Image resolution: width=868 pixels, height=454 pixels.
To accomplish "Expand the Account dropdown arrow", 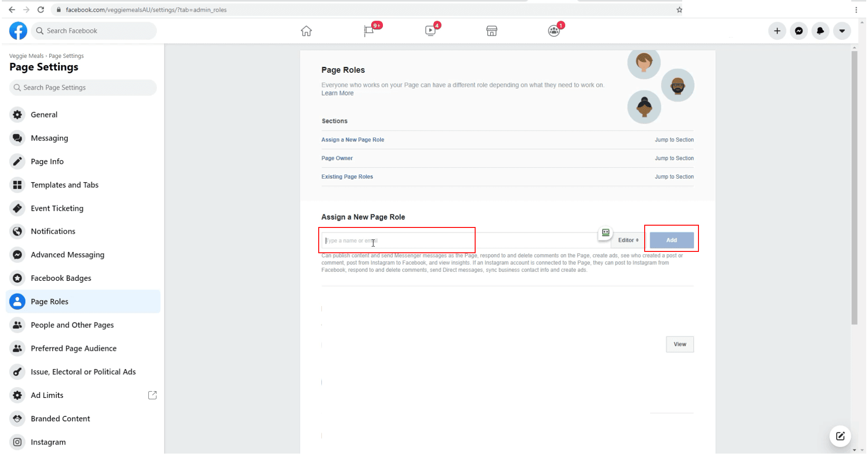I will [842, 31].
